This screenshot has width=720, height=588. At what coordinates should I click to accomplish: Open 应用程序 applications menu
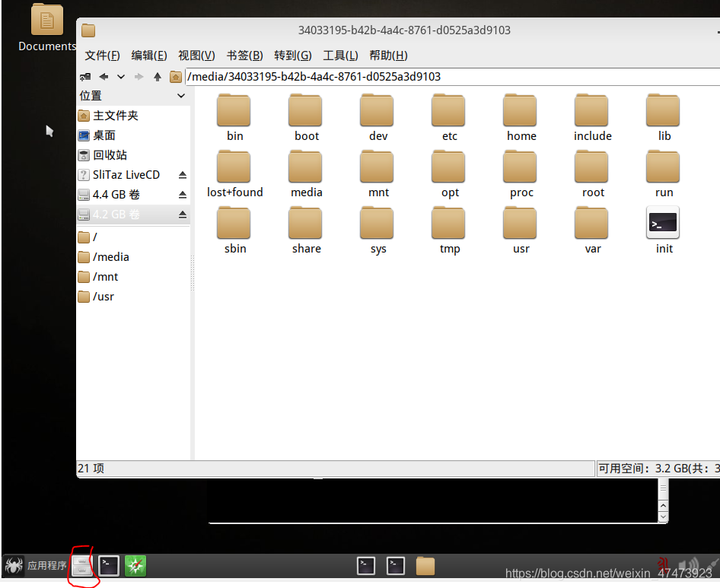click(x=36, y=565)
